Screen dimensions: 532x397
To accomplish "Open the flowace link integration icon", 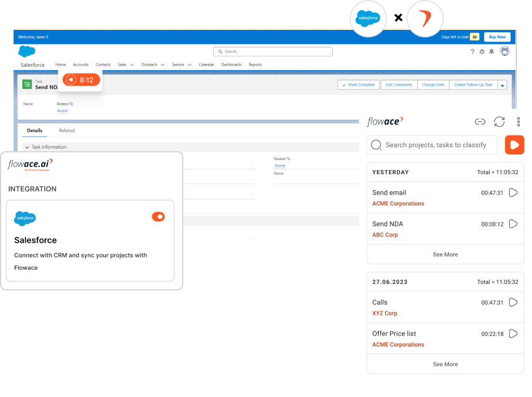I will point(480,121).
